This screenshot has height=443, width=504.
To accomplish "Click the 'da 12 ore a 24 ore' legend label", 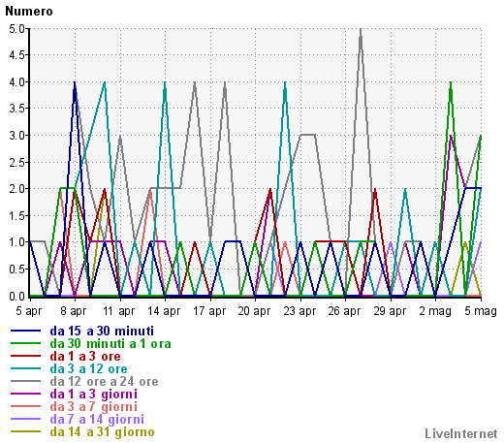I will click(x=104, y=381).
